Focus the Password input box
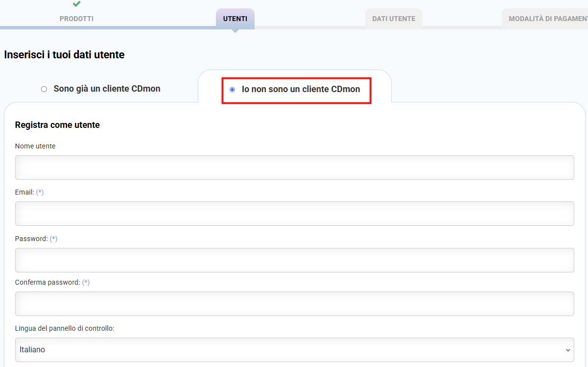 (x=294, y=260)
